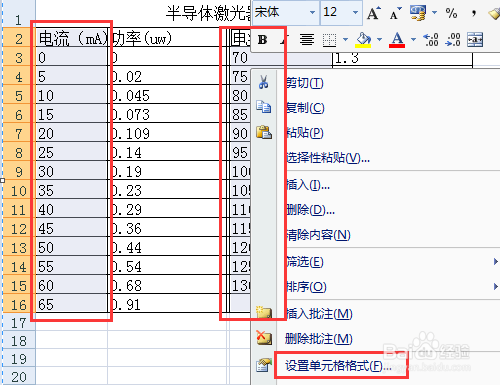Select the current cell with value 25
The width and height of the screenshot is (500, 385).
[72, 152]
